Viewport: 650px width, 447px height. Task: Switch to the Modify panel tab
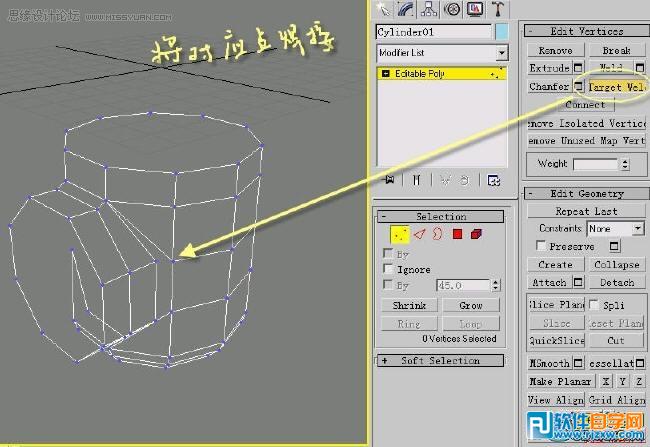406,9
